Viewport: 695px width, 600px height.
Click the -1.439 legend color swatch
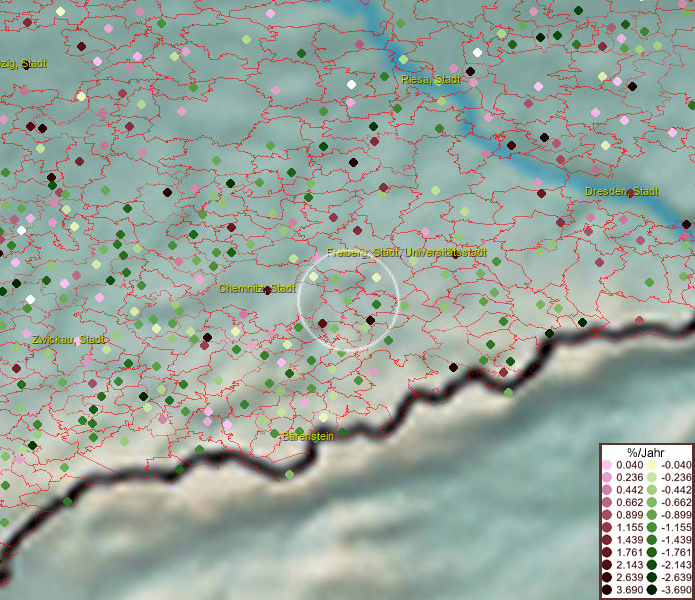point(652,540)
